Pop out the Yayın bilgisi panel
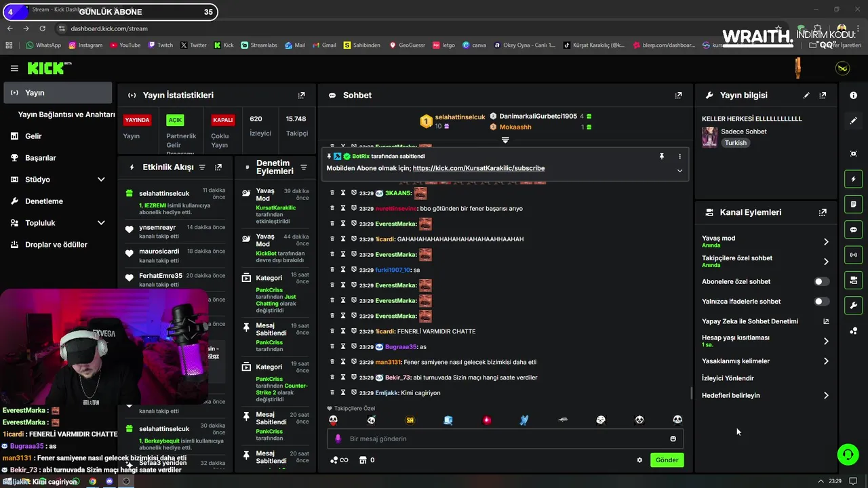 coord(823,96)
